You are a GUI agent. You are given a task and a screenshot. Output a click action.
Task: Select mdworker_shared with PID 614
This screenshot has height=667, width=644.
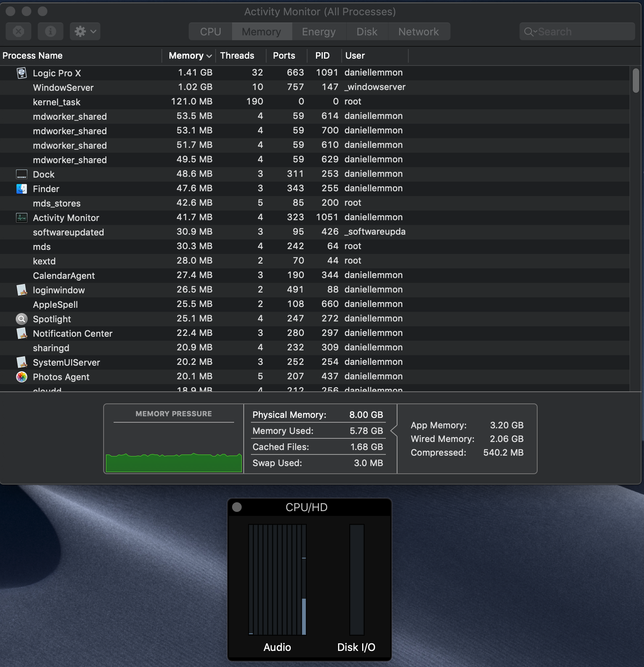315,116
